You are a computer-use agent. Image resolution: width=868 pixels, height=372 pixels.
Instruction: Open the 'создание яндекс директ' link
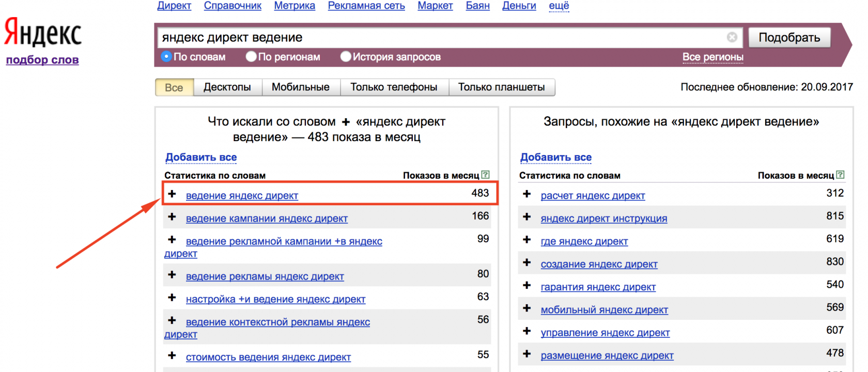point(599,264)
